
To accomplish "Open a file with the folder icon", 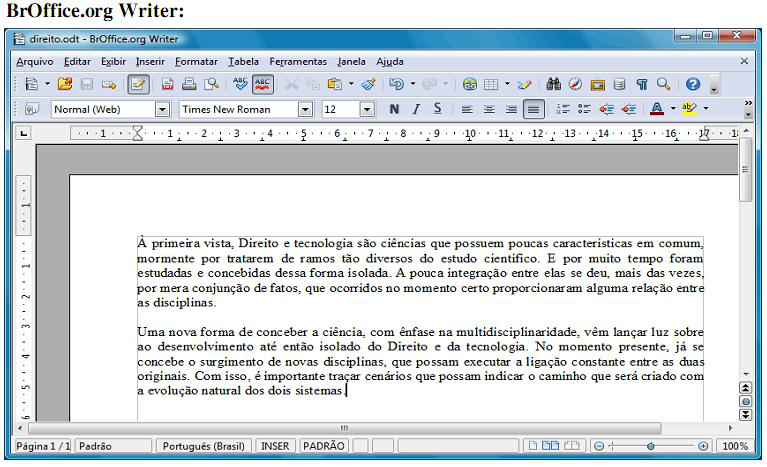I will point(65,84).
